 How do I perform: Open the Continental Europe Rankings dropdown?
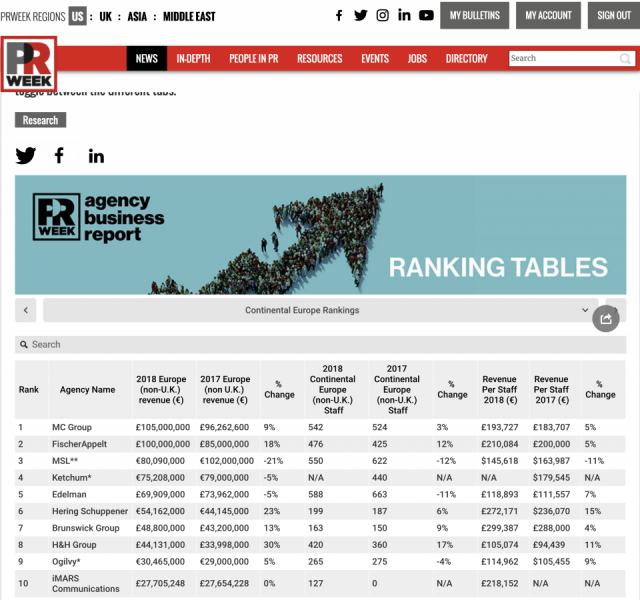(x=320, y=310)
